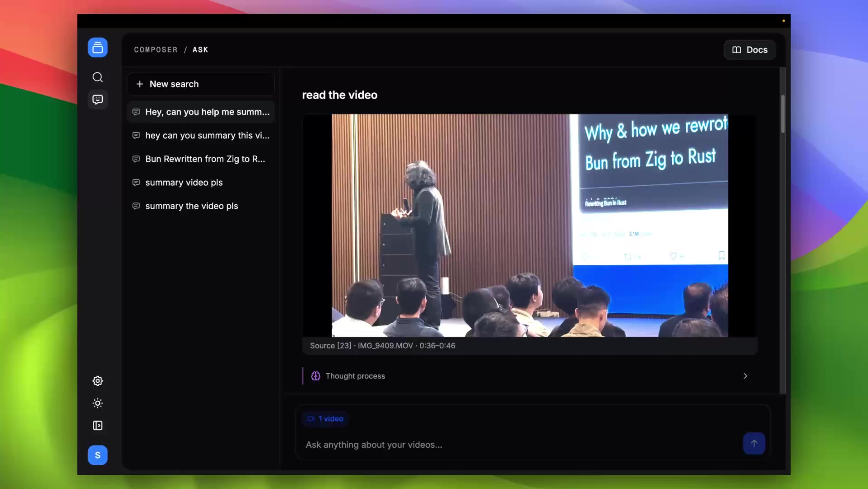Click orange dot in the top bar

pyautogui.click(x=783, y=21)
